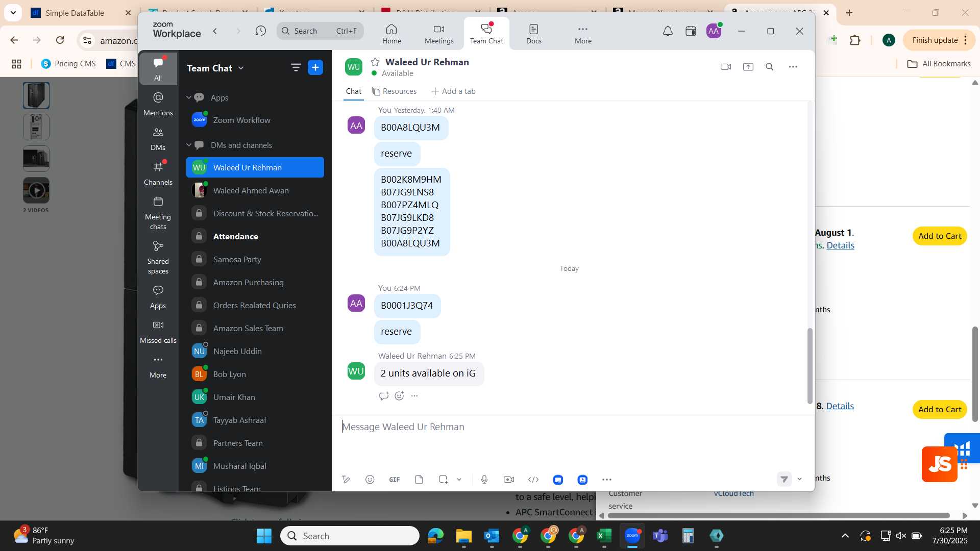Open more options in chat header
980x551 pixels.
tap(793, 67)
